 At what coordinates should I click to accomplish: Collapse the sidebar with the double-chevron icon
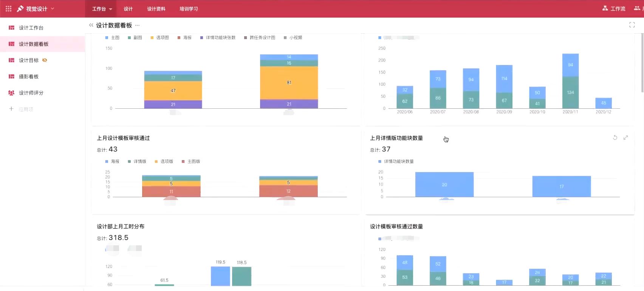[x=91, y=25]
